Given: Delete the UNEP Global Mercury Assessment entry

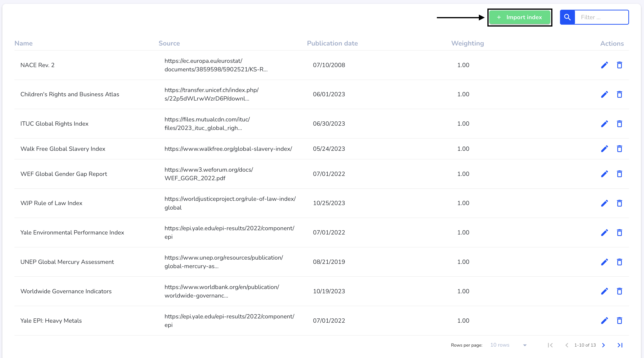Looking at the screenshot, I should (619, 262).
